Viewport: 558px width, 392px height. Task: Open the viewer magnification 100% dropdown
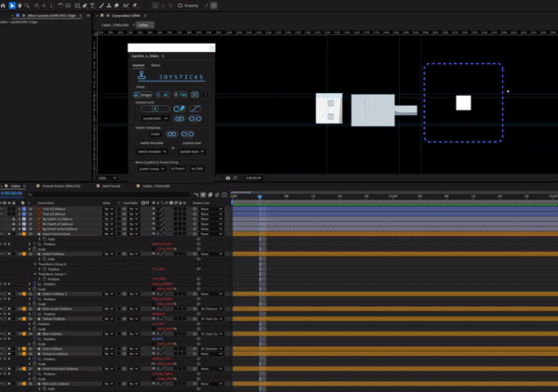107,177
